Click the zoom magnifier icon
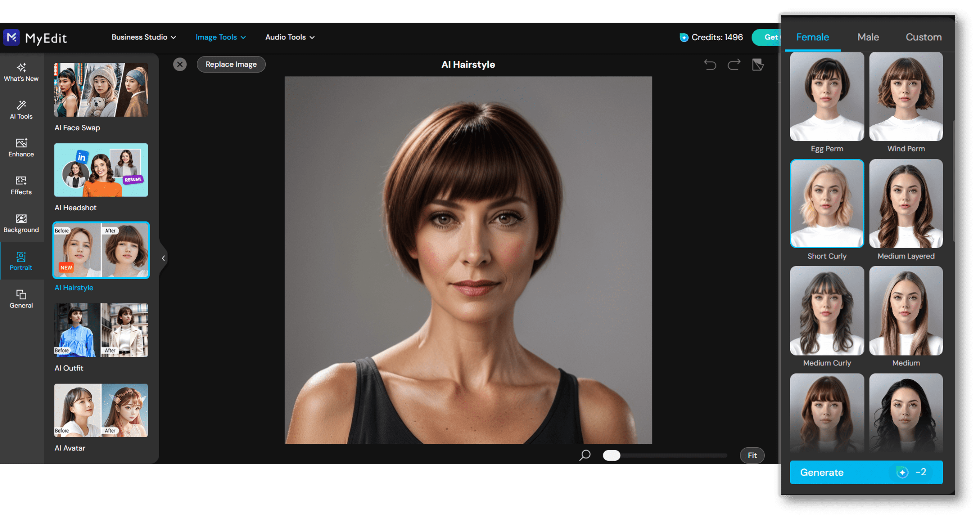 [x=585, y=455]
